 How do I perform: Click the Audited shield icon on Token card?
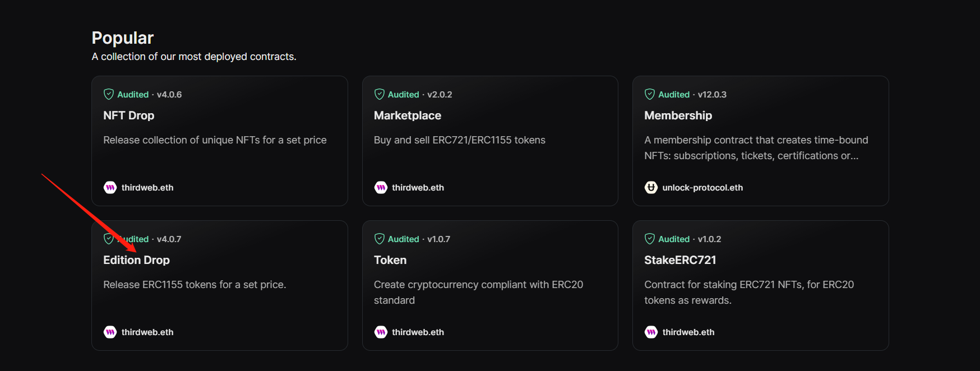[x=380, y=239]
